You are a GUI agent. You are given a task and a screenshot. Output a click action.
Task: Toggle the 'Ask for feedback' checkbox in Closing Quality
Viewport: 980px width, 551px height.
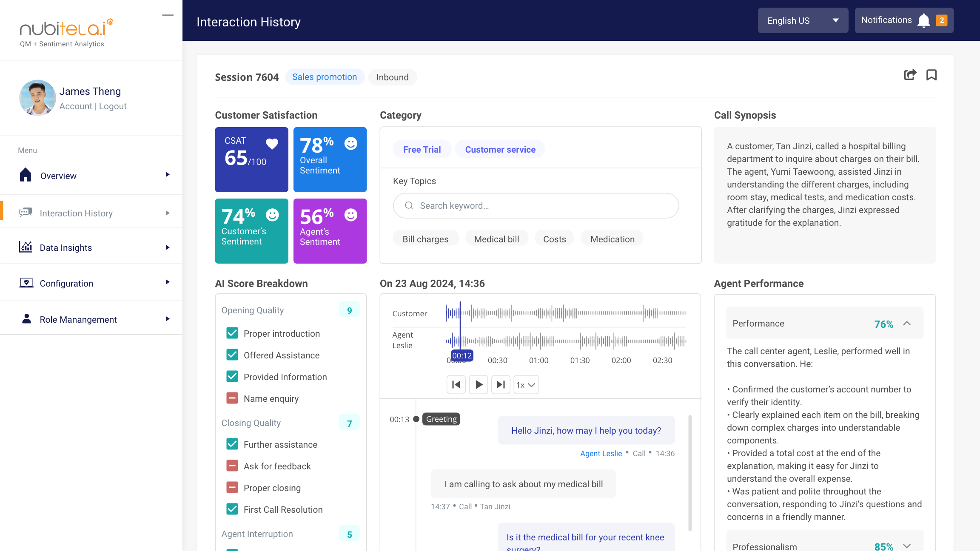pyautogui.click(x=232, y=466)
